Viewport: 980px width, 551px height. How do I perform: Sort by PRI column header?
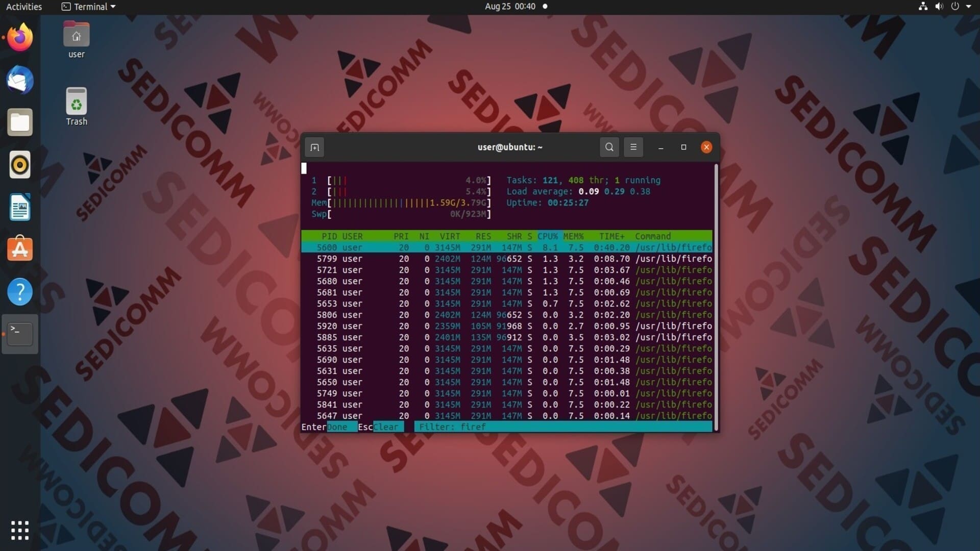401,236
